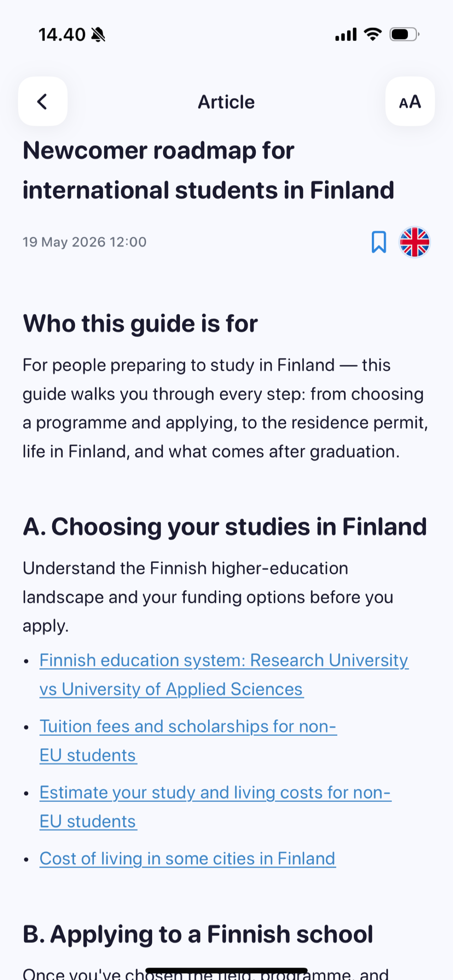Viewport: 453px width, 980px height.
Task: Tap the A. Choosing your studies heading
Action: point(225,527)
